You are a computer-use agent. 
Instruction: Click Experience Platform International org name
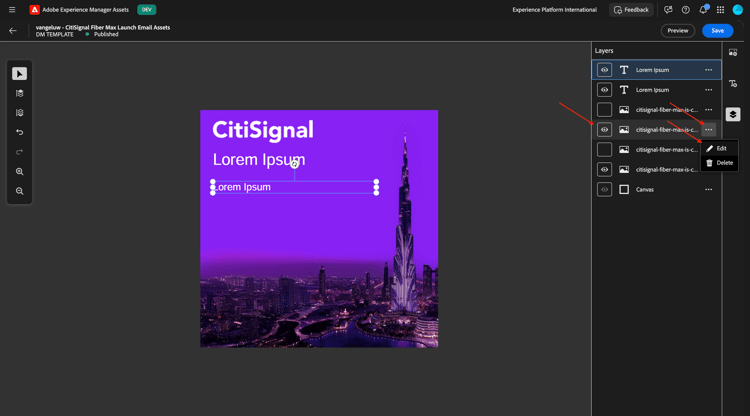(x=554, y=10)
